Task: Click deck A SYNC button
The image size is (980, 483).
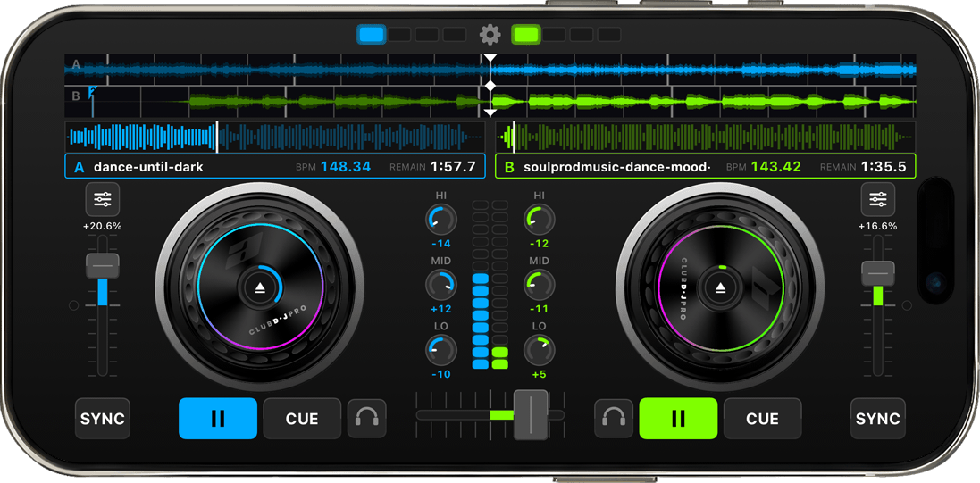Action: tap(103, 418)
